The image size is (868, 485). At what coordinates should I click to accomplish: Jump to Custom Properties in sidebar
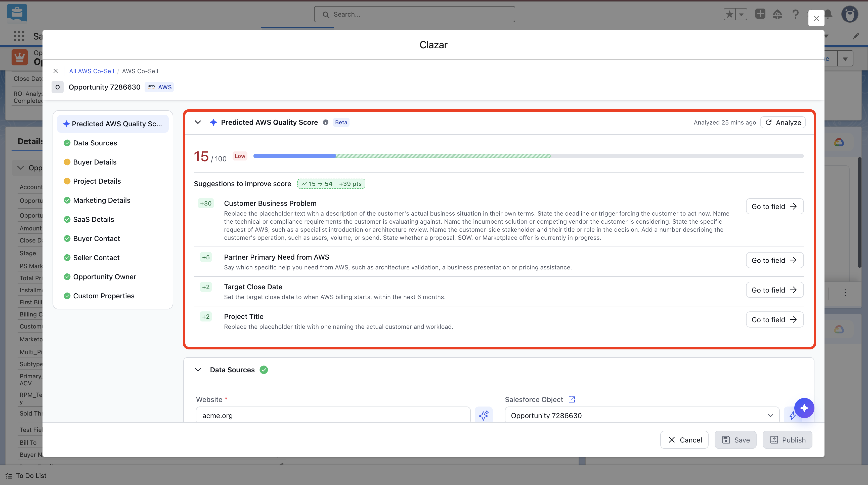[x=103, y=296]
